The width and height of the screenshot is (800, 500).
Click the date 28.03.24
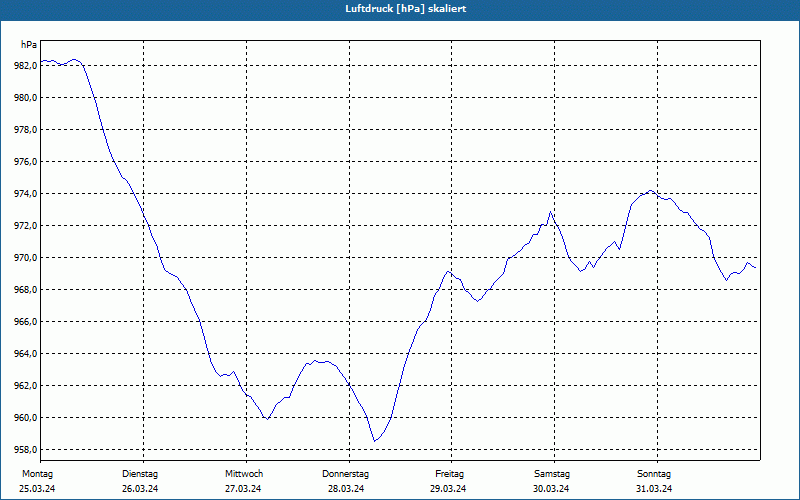pyautogui.click(x=346, y=489)
